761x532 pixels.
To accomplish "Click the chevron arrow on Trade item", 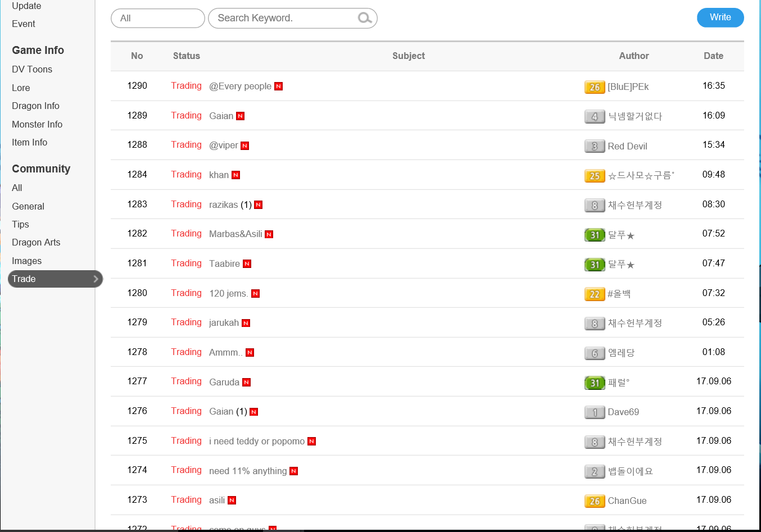I will (96, 279).
